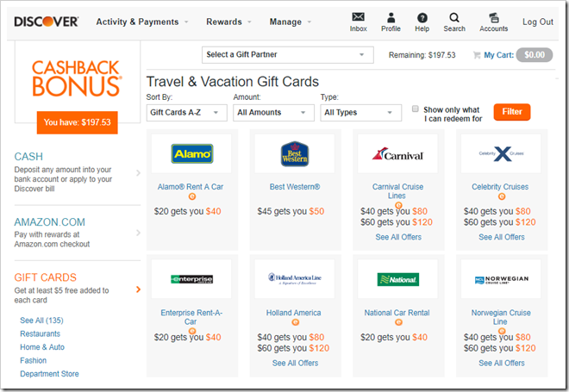Viewport: 569px width, 392px height.
Task: Open the Inbox envelope icon
Action: [x=358, y=17]
